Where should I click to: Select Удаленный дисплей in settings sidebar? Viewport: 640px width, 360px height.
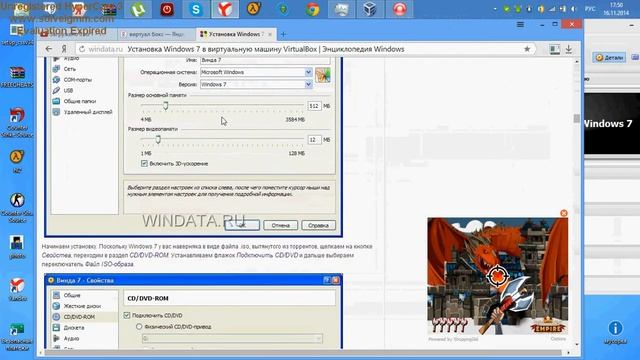pyautogui.click(x=88, y=111)
